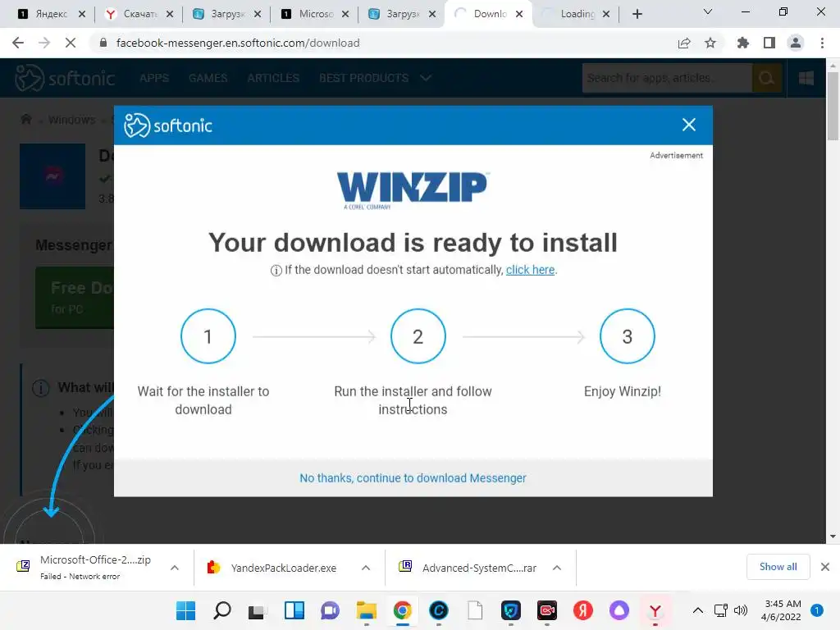This screenshot has height=630, width=840.
Task: Click the Softonic logo in the popup header
Action: pyautogui.click(x=168, y=126)
